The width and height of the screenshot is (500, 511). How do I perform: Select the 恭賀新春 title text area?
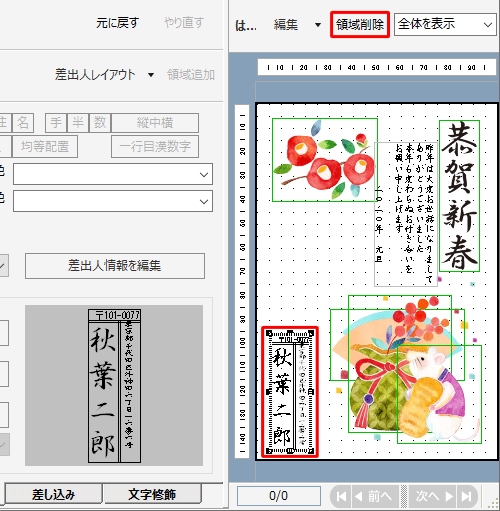pyautogui.click(x=459, y=196)
